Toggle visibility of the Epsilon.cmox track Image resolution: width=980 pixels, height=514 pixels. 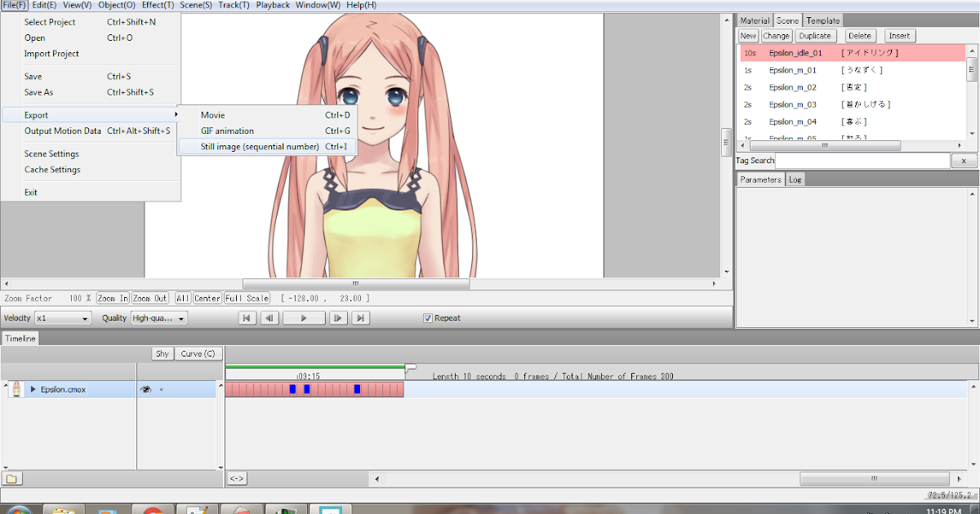coord(145,389)
